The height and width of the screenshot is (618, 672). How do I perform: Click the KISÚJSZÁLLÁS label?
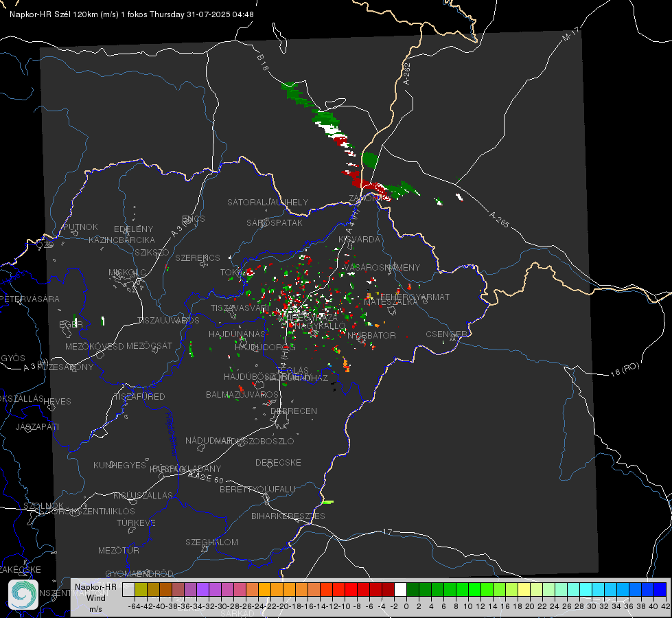tap(143, 495)
